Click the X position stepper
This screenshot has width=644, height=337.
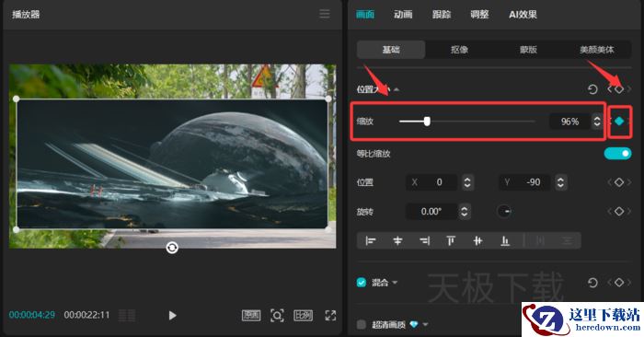(467, 182)
